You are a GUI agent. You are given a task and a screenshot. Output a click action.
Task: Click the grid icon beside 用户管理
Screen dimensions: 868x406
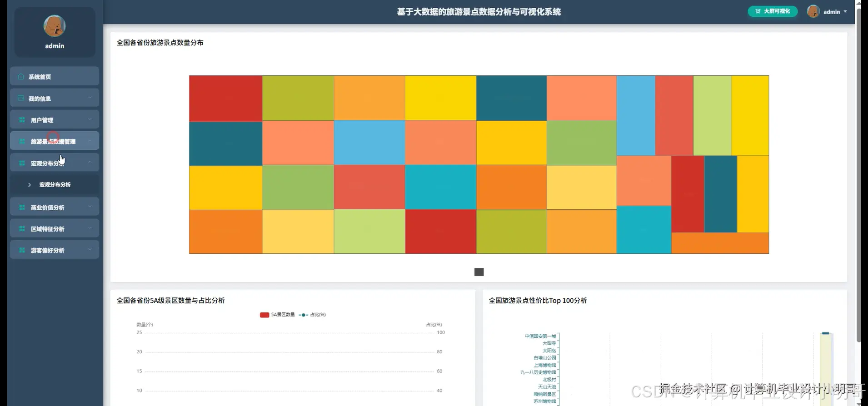[x=22, y=120]
